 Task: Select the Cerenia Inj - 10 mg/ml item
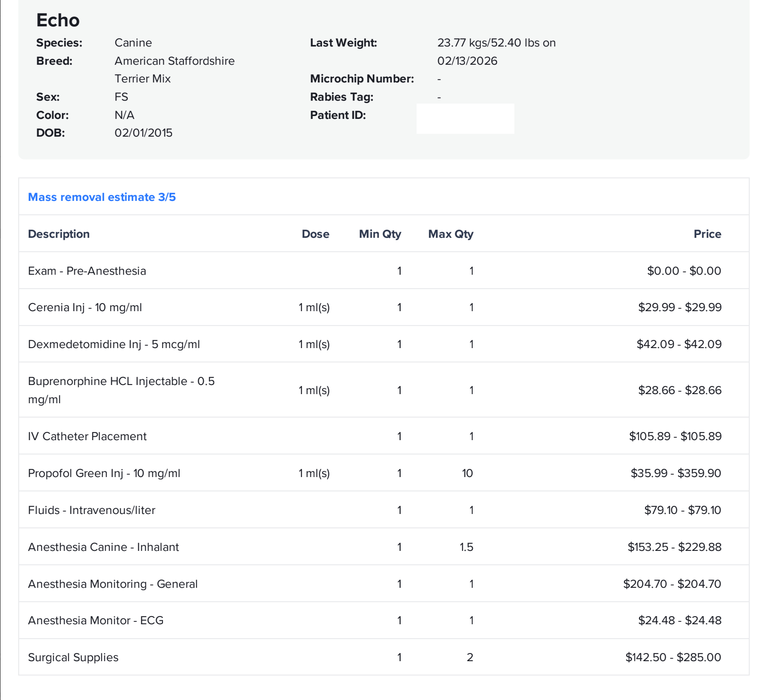pos(85,307)
